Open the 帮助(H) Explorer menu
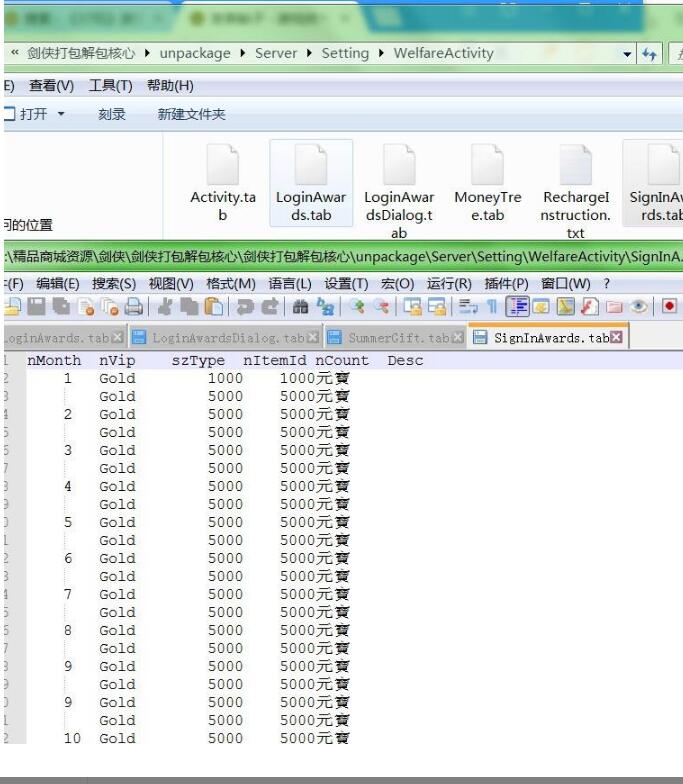683x784 pixels. (x=170, y=86)
